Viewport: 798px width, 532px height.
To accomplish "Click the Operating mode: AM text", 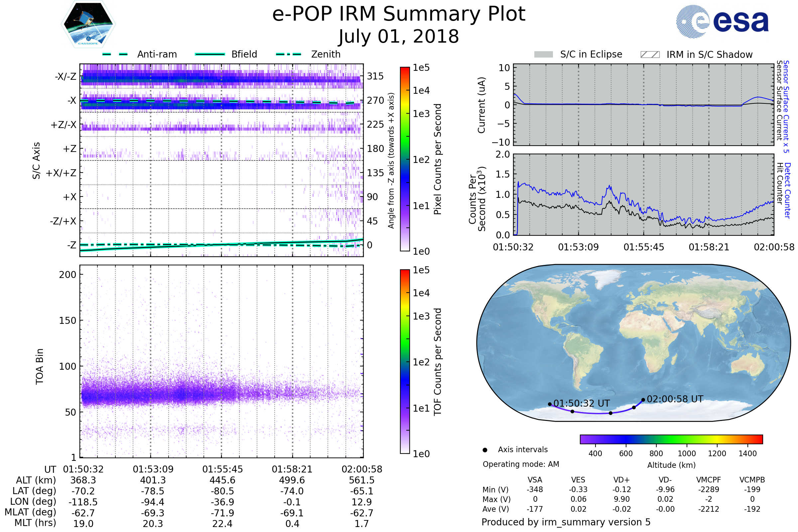I will click(x=521, y=464).
